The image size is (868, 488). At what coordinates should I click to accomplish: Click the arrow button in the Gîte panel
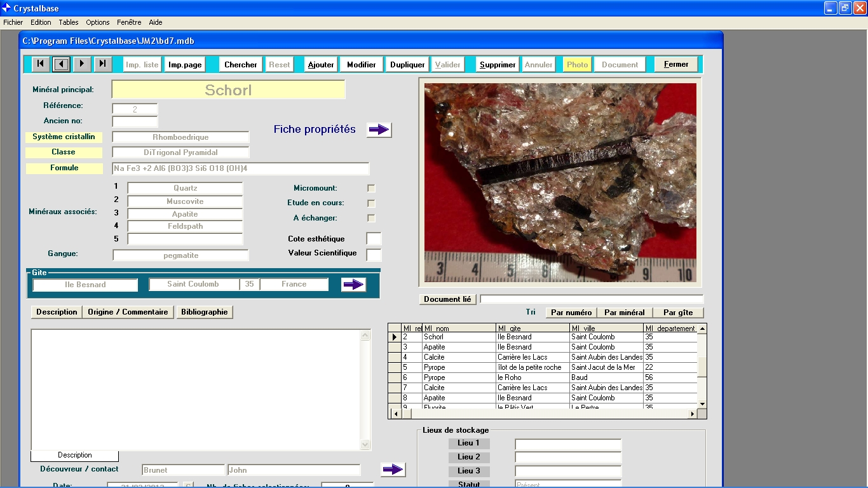pyautogui.click(x=353, y=285)
